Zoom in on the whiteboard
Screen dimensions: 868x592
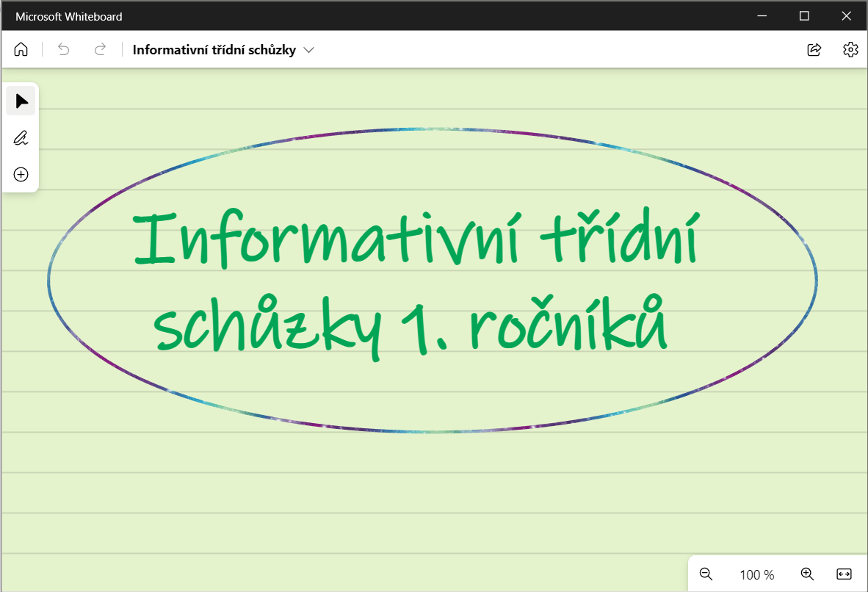point(807,574)
